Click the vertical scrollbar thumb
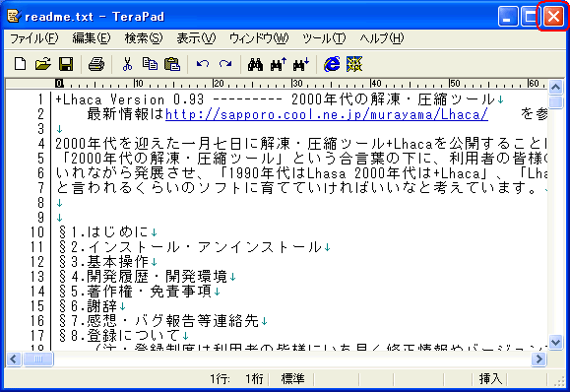The width and height of the screenshot is (570, 392). click(556, 101)
